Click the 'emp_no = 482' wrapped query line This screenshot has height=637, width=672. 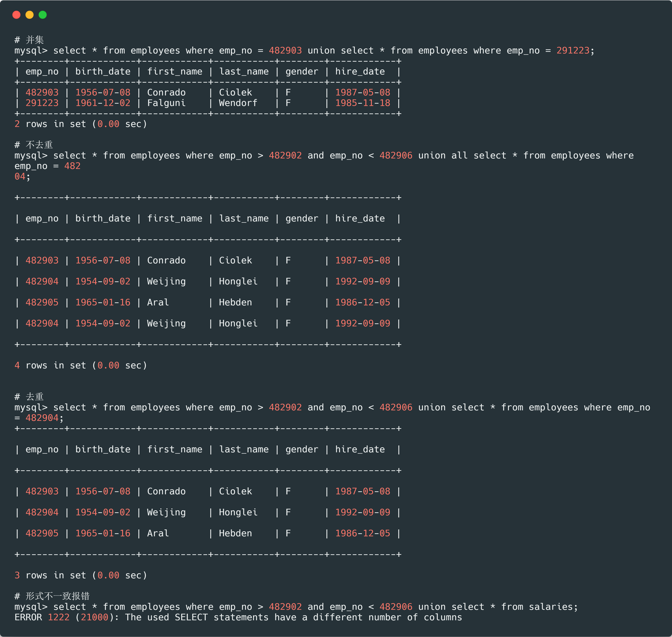(48, 166)
